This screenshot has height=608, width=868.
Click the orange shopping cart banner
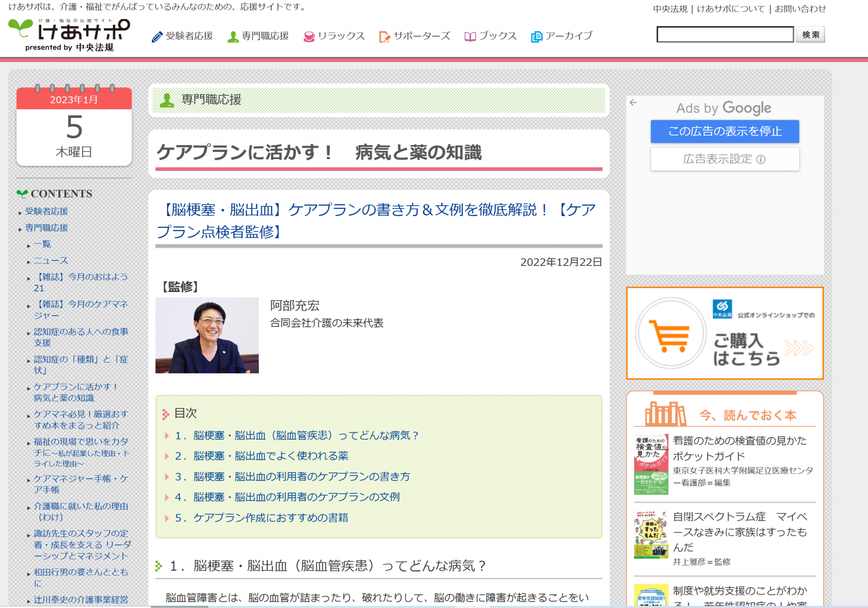click(x=724, y=333)
